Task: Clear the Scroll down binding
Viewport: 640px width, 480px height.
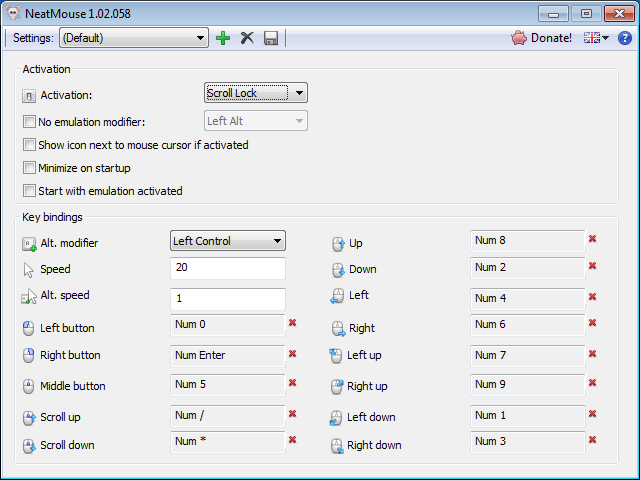Action: point(292,440)
